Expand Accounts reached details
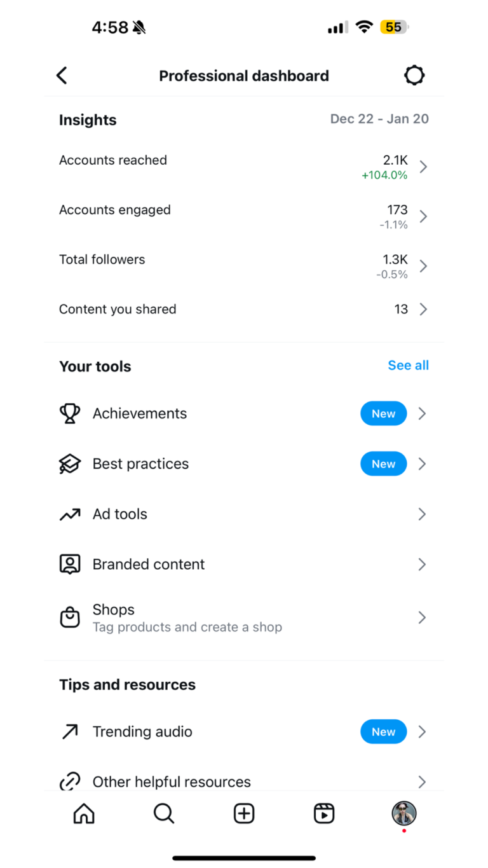This screenshot has width=488, height=868. 423,167
